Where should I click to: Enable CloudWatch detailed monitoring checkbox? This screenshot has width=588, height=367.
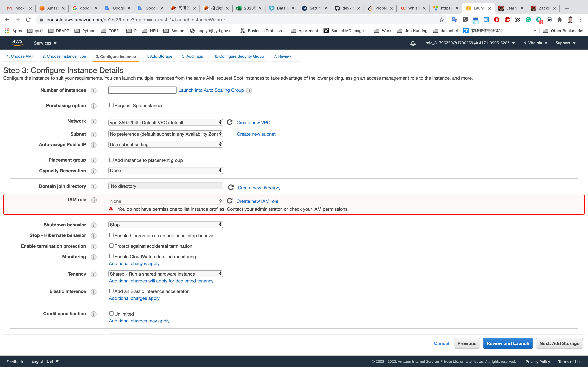(111, 256)
